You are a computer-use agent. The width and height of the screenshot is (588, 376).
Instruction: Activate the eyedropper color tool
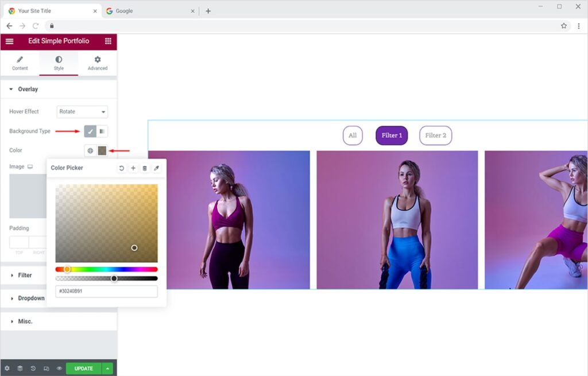point(156,168)
